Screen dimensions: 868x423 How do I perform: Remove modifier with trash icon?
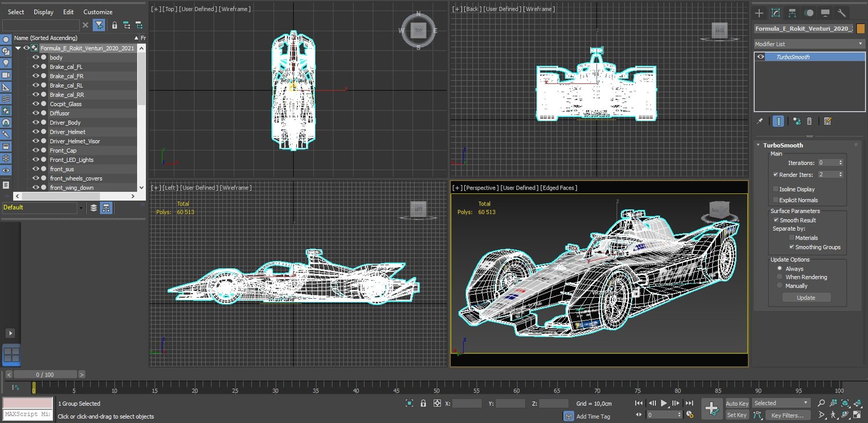[809, 121]
